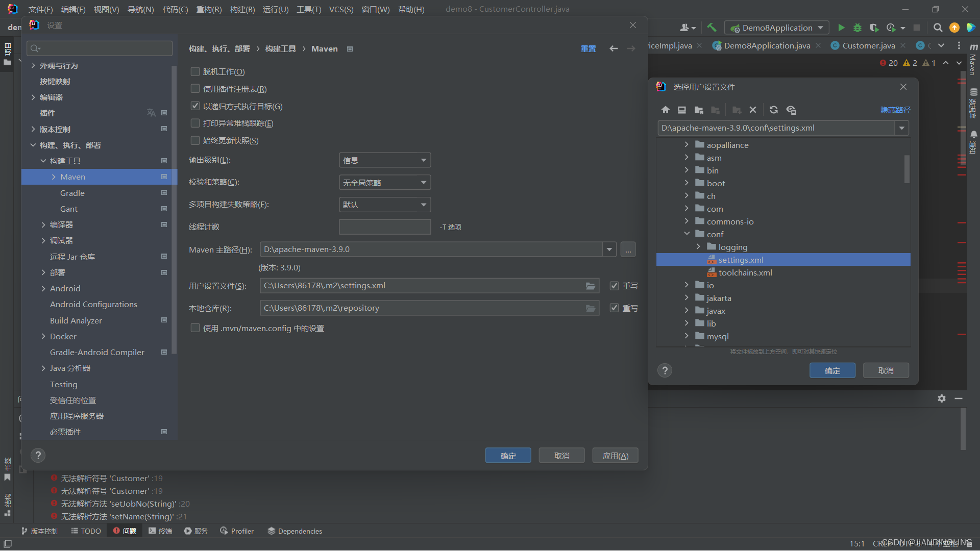Click 重置 link in settings header
The height and width of the screenshot is (551, 980).
(588, 48)
